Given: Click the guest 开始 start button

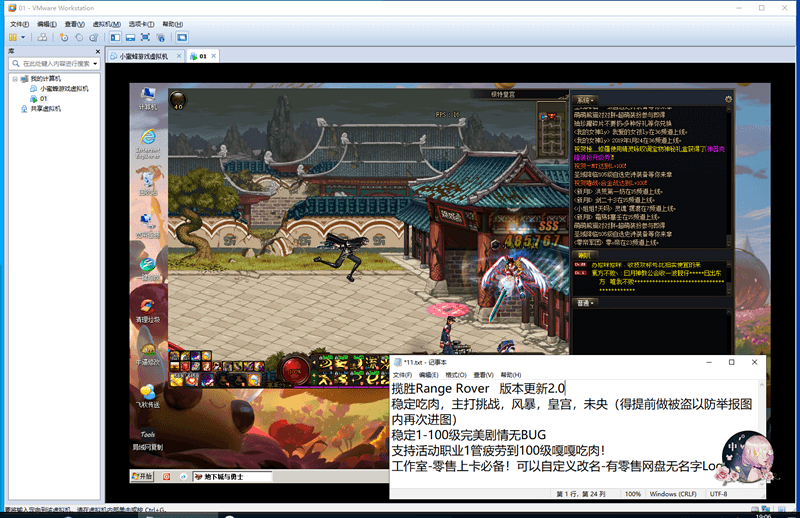Looking at the screenshot, I should pyautogui.click(x=142, y=476).
